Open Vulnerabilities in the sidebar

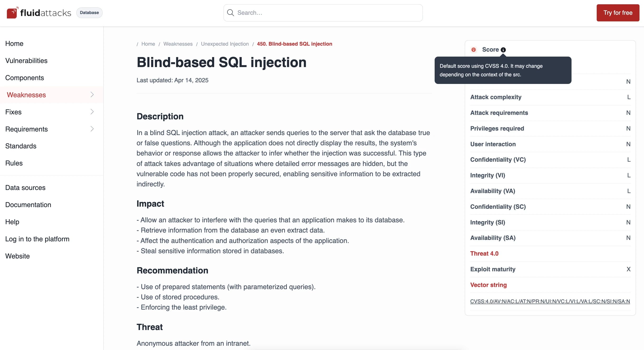pos(26,61)
